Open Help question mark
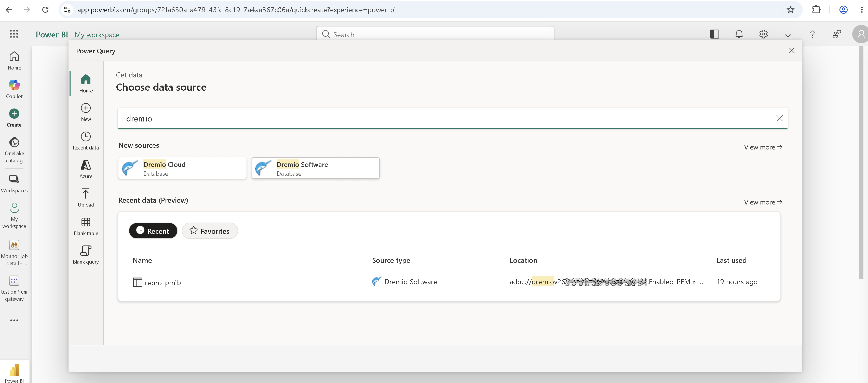The width and height of the screenshot is (868, 383). click(812, 34)
